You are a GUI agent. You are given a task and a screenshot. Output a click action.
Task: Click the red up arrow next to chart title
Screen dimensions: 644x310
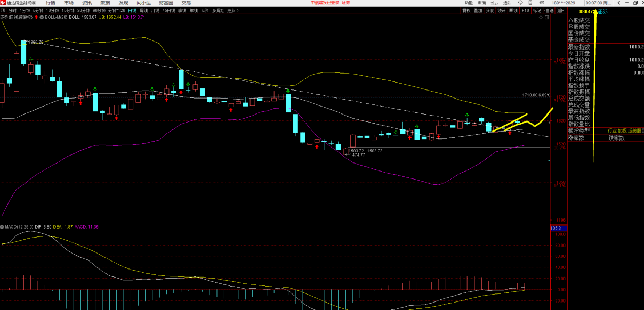(36, 17)
